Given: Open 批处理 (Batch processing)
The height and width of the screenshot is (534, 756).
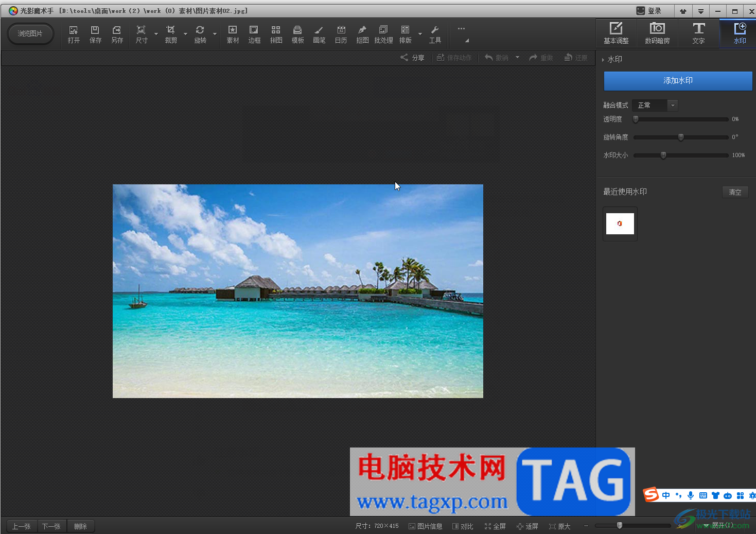Looking at the screenshot, I should tap(383, 35).
